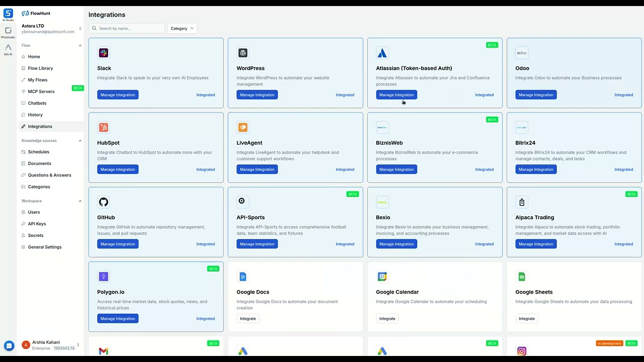Click the Bitrix24 integration icon
The width and height of the screenshot is (644, 362).
coord(522,127)
